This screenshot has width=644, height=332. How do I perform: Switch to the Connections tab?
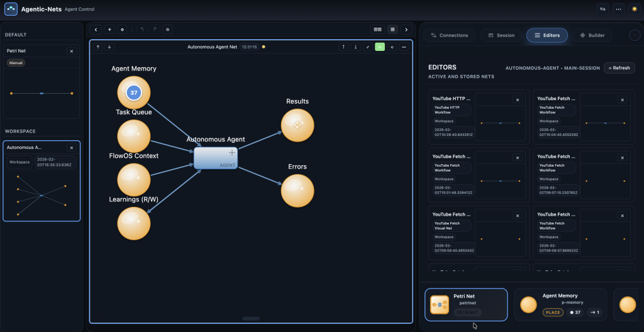[448, 35]
